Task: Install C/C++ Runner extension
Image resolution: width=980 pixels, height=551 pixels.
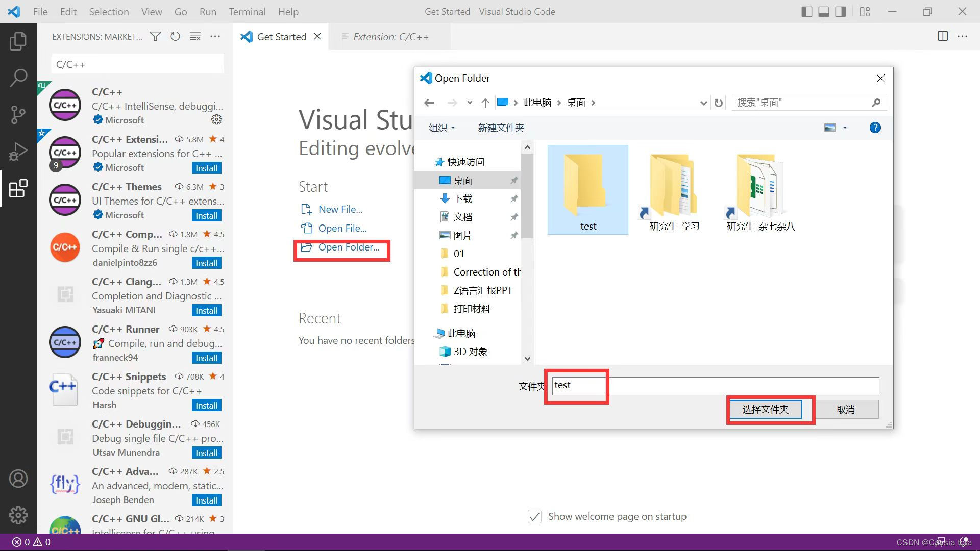Action: 206,358
